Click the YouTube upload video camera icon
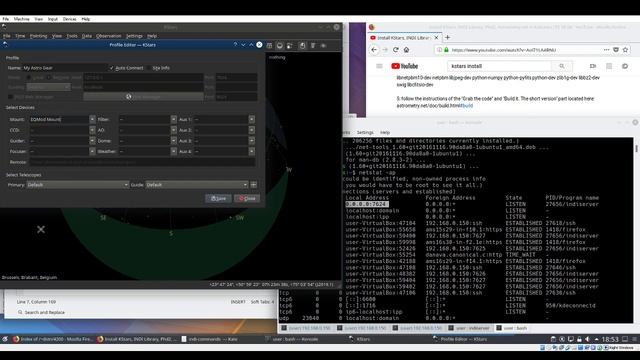The image size is (640, 360). 593,66
